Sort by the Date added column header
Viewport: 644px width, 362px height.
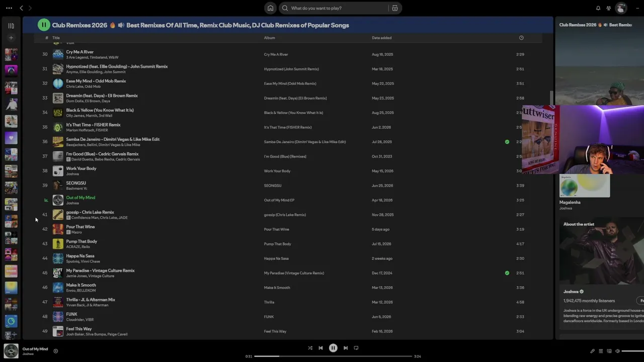[382, 38]
